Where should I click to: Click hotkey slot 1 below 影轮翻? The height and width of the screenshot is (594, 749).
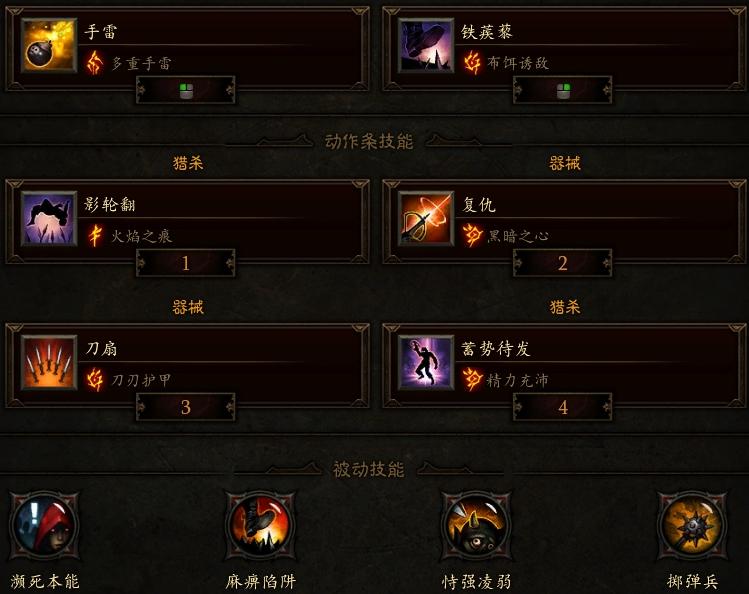click(x=186, y=263)
